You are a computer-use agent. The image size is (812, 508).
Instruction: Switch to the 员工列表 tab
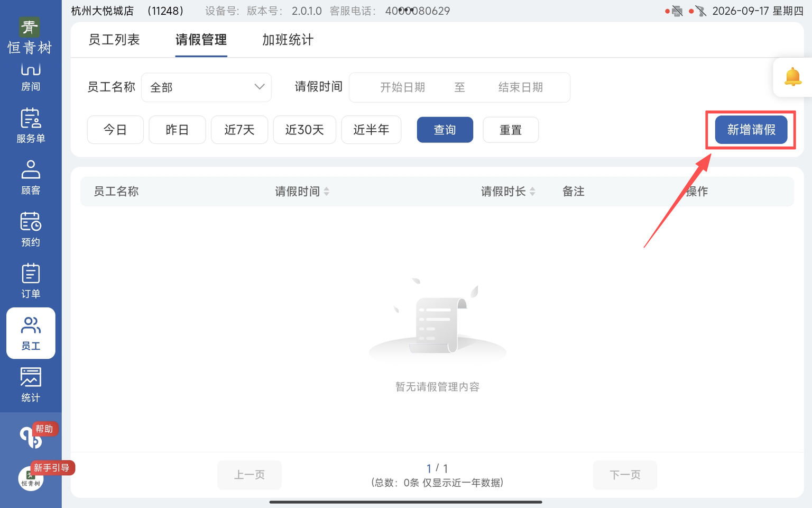tap(114, 40)
